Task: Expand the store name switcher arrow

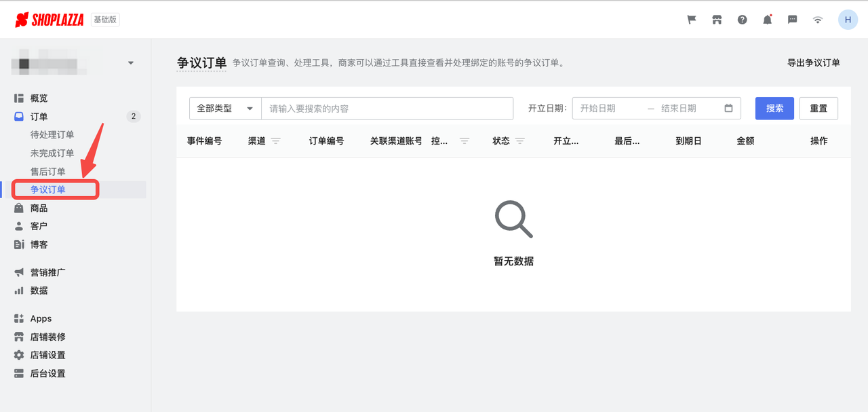Action: (x=131, y=61)
